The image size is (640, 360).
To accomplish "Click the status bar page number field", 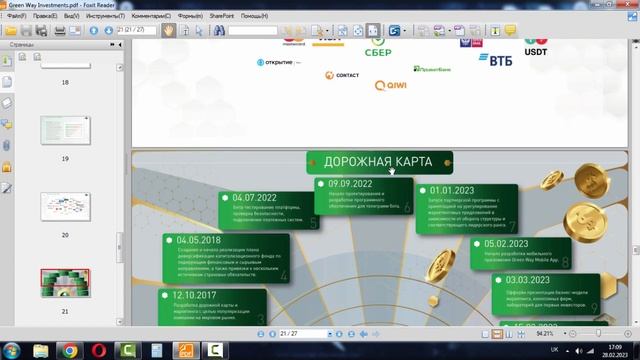I will 303,334.
